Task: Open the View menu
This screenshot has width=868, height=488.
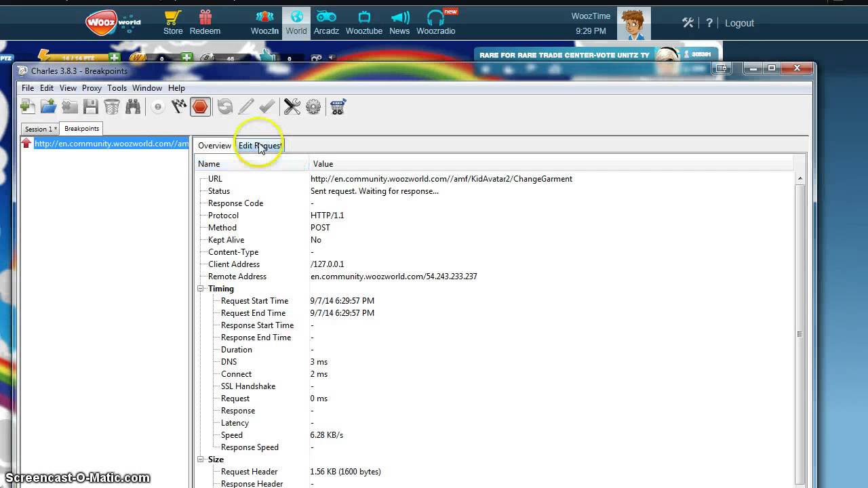Action: [68, 88]
